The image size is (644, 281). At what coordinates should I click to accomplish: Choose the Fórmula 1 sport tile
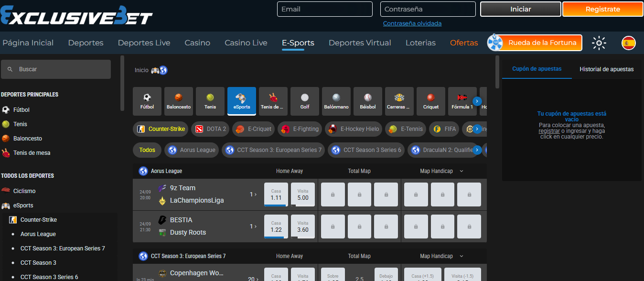coord(462,101)
